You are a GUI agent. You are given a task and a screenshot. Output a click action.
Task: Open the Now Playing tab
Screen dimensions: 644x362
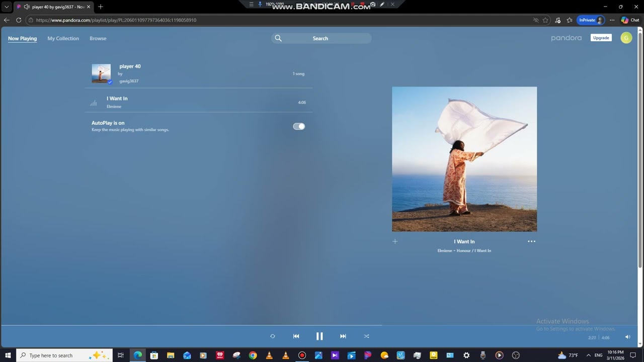point(22,38)
